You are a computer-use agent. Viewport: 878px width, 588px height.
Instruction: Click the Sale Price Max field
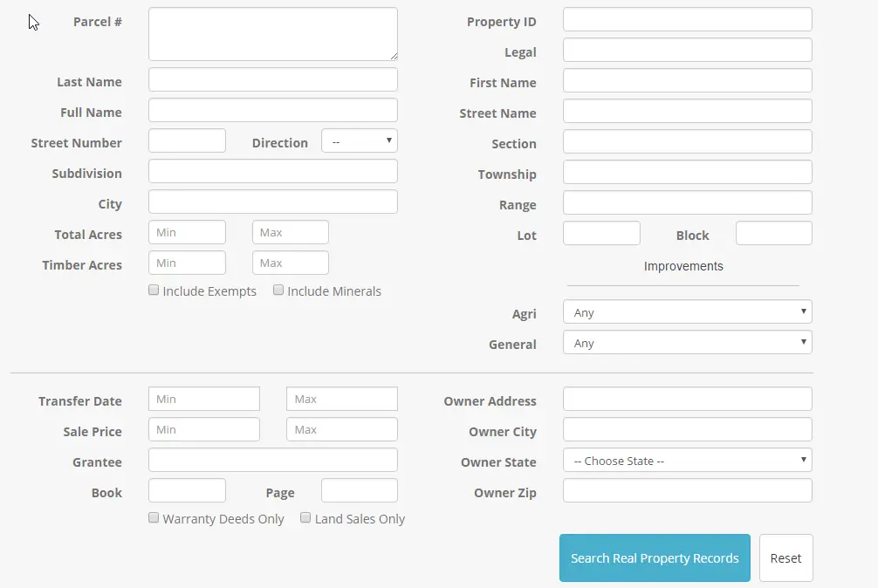pyautogui.click(x=341, y=430)
